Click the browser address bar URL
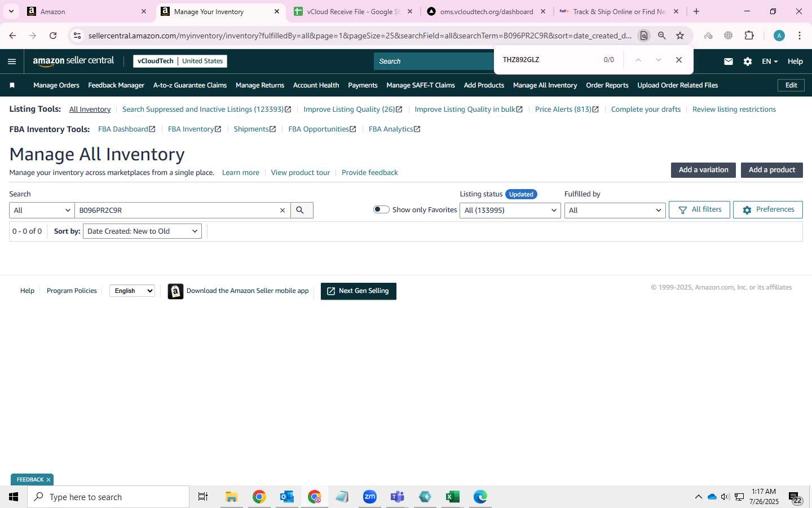The width and height of the screenshot is (812, 508). click(x=360, y=36)
